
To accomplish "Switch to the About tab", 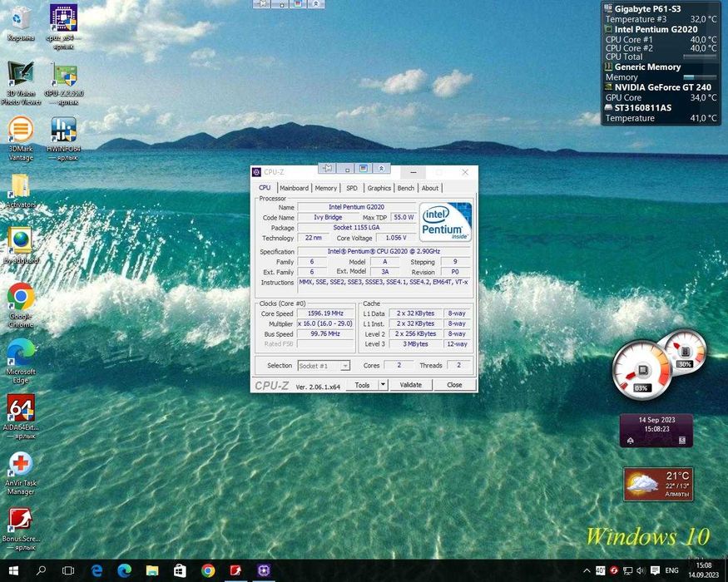I will [430, 188].
